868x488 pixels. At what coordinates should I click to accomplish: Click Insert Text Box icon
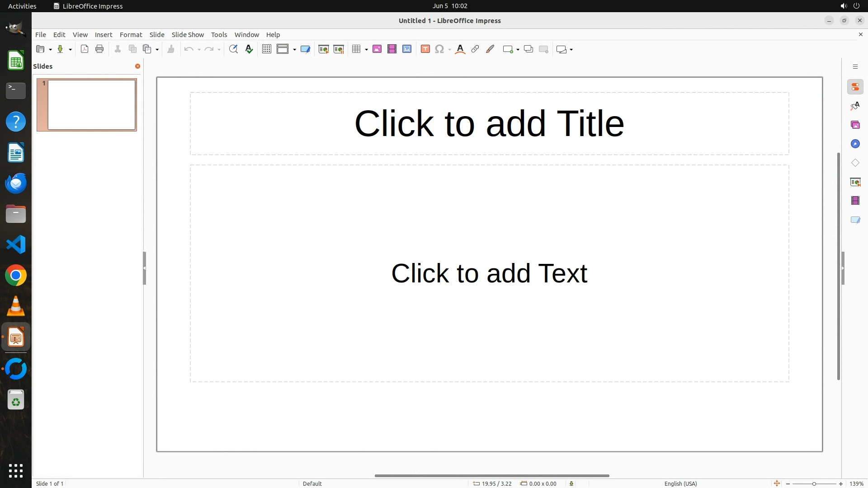(x=425, y=49)
